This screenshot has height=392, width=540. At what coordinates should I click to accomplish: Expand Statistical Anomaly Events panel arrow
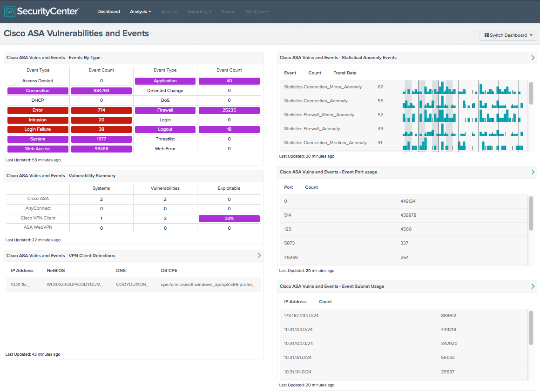click(533, 57)
